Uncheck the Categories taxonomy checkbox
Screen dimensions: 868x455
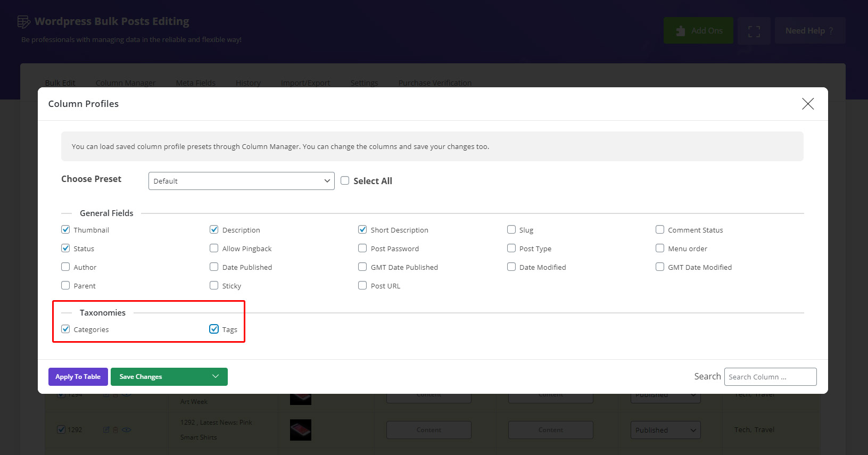65,329
